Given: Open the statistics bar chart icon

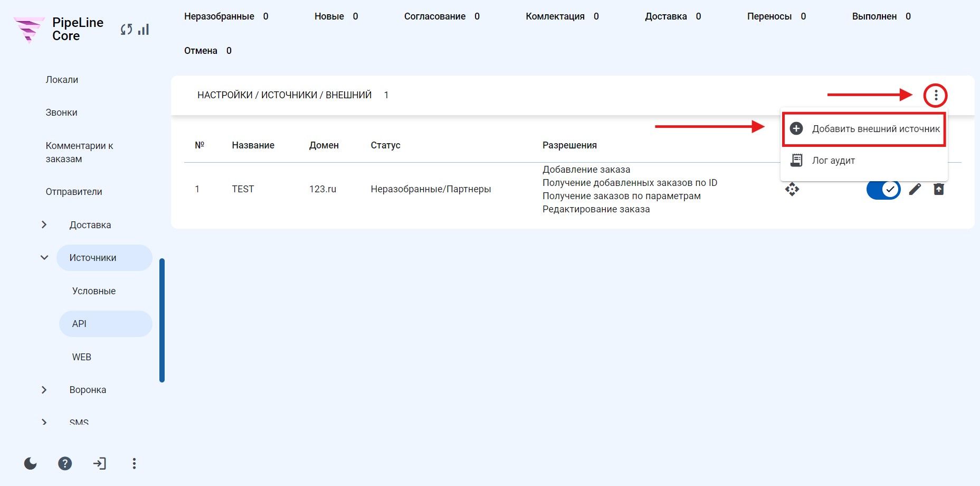Looking at the screenshot, I should pos(144,30).
